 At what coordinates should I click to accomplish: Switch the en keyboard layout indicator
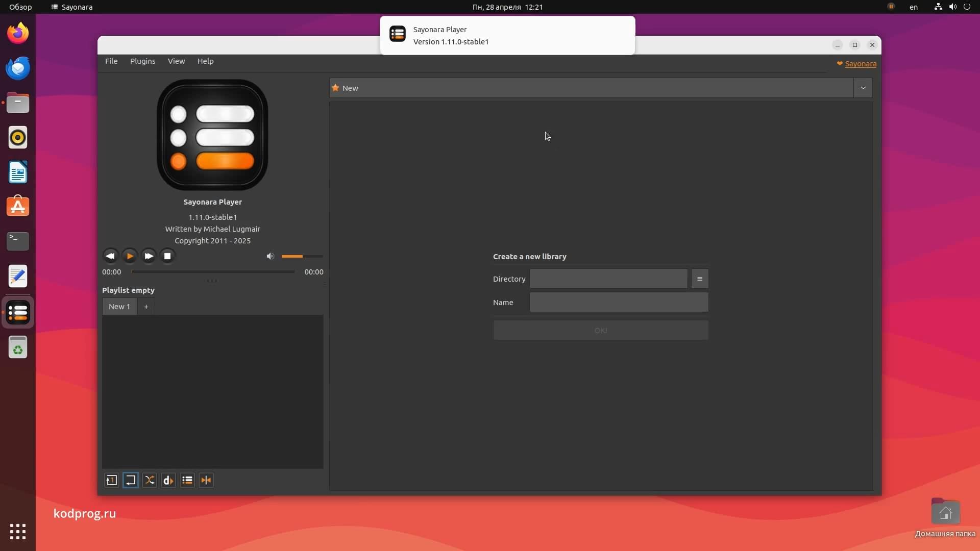click(x=914, y=7)
